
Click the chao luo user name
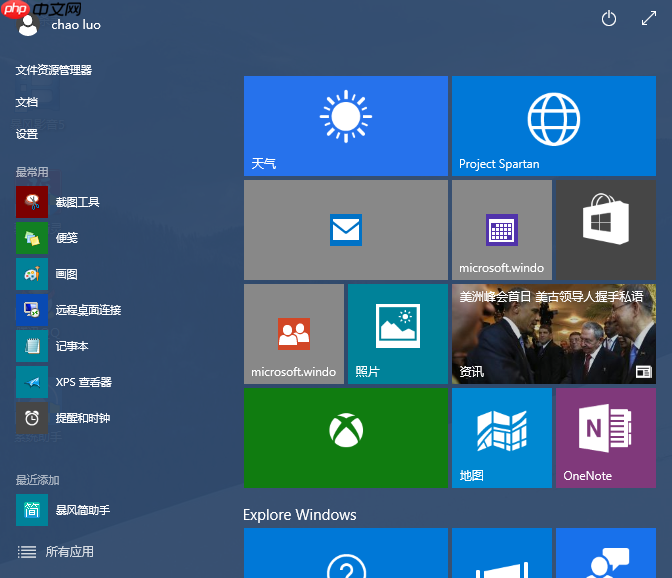coord(76,25)
